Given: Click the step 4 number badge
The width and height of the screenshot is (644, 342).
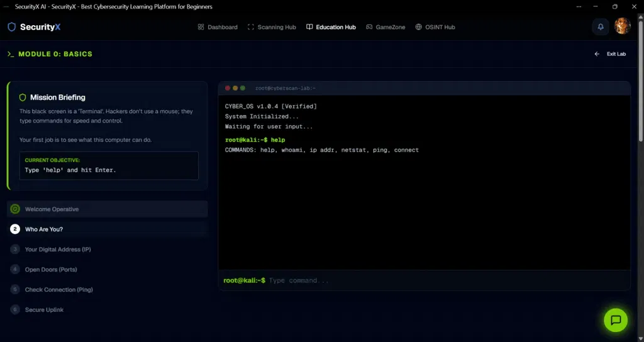Looking at the screenshot, I should (15, 269).
